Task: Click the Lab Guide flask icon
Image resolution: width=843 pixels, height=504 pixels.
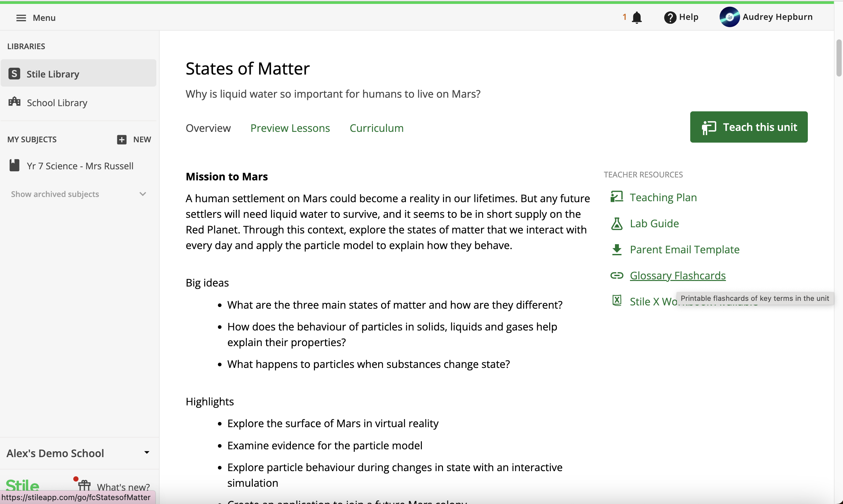Action: pos(616,223)
